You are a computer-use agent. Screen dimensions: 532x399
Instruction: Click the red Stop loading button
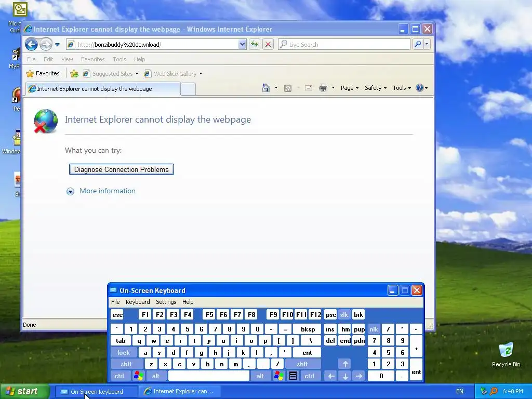click(x=268, y=45)
